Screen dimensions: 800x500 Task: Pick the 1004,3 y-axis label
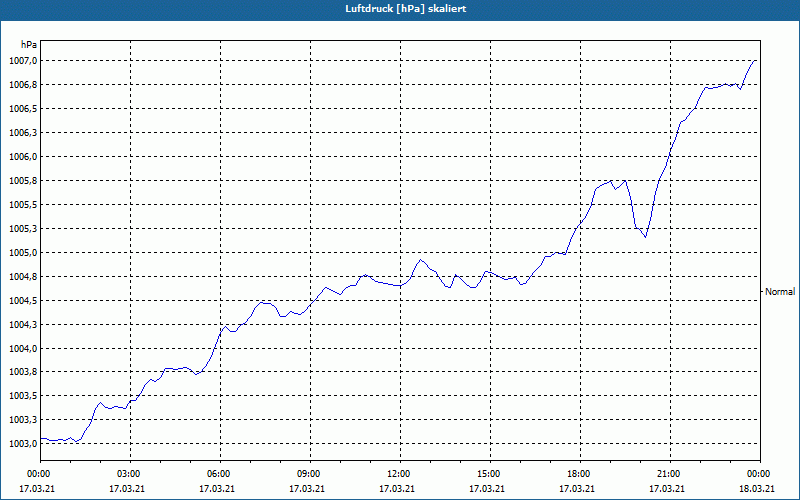click(23, 324)
